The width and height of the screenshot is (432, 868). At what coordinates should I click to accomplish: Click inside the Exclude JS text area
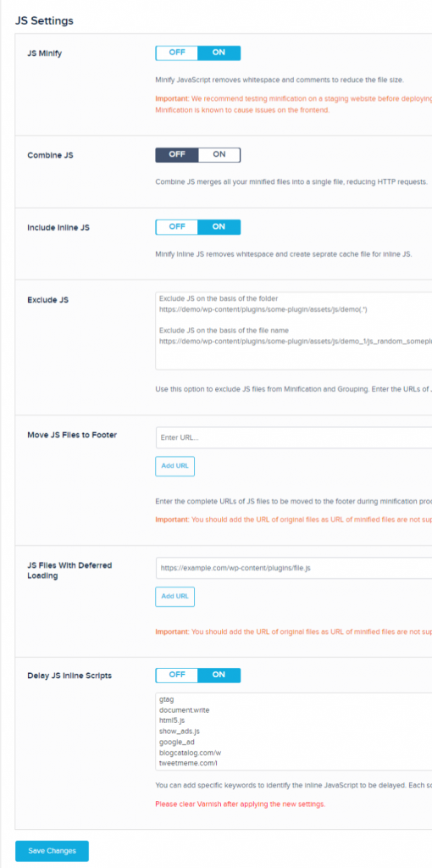pos(294,331)
